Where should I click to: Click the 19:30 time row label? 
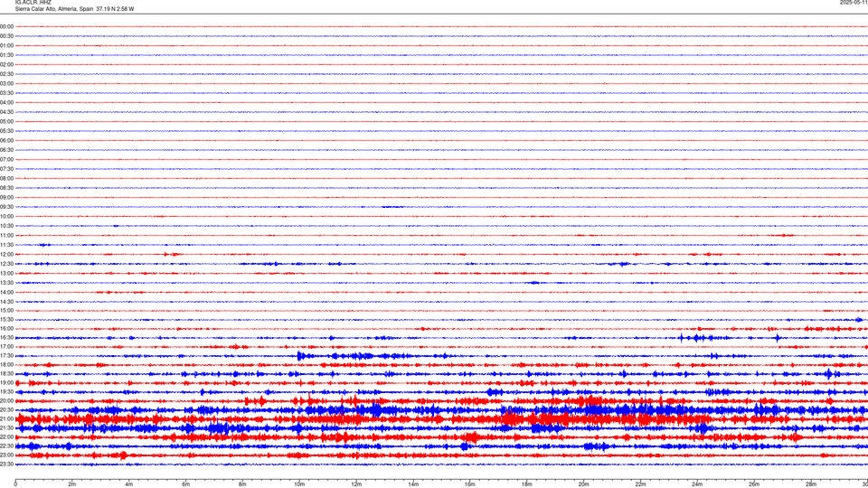point(6,391)
